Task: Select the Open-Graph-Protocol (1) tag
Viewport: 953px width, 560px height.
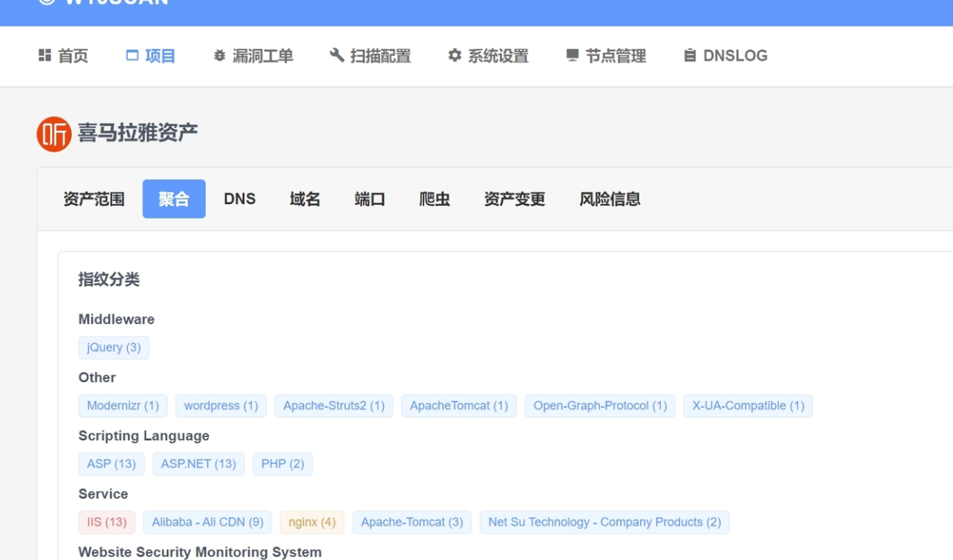Action: [x=600, y=406]
